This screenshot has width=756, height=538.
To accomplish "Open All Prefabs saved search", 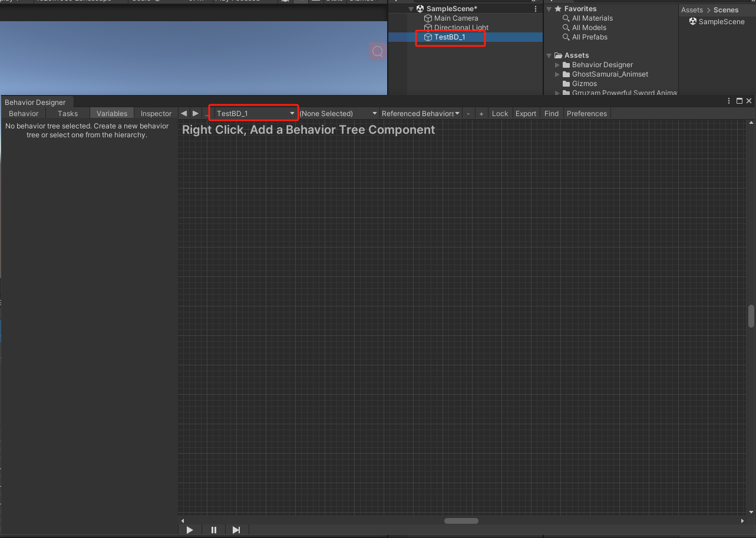I will click(590, 37).
